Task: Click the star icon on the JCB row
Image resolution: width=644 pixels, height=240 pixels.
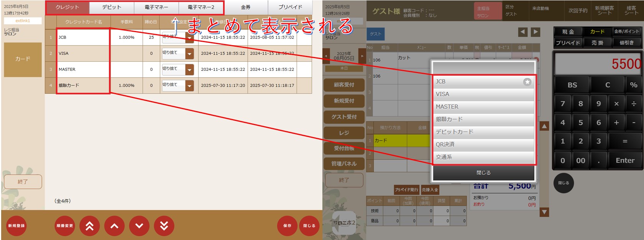Action: click(x=527, y=82)
